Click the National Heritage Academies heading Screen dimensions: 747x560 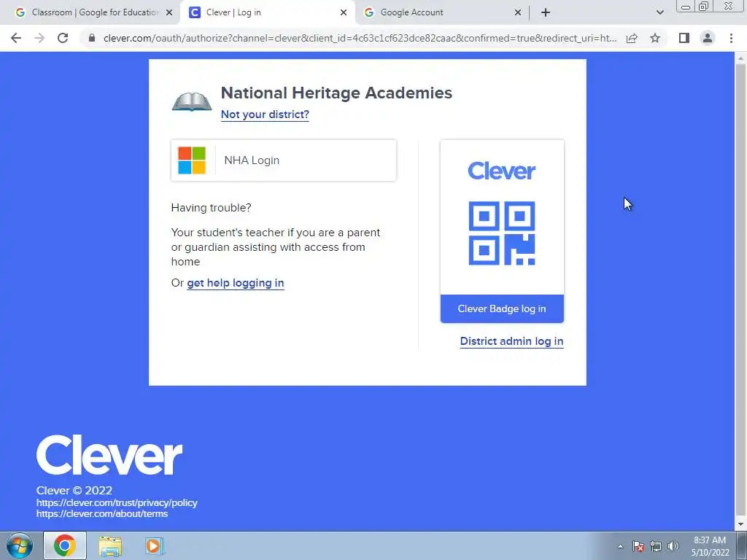coord(336,93)
